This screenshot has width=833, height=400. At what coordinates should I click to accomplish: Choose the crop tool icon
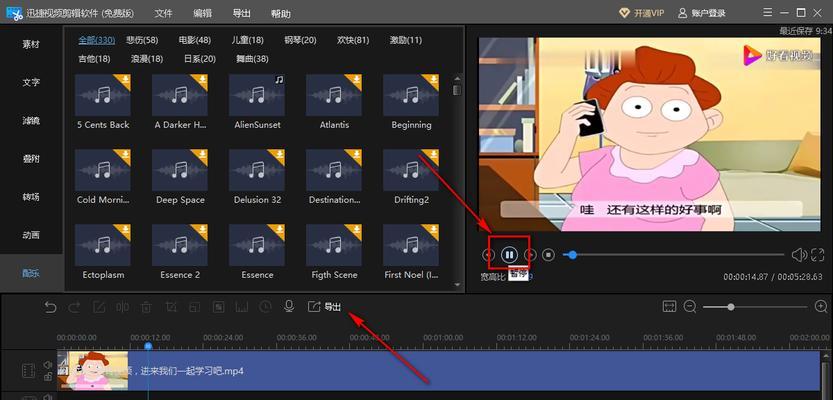point(171,307)
